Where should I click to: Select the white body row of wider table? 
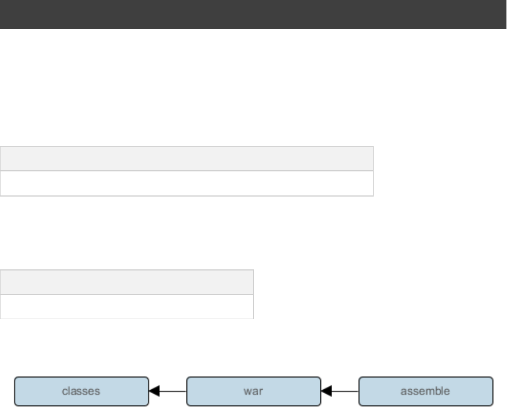click(x=187, y=183)
